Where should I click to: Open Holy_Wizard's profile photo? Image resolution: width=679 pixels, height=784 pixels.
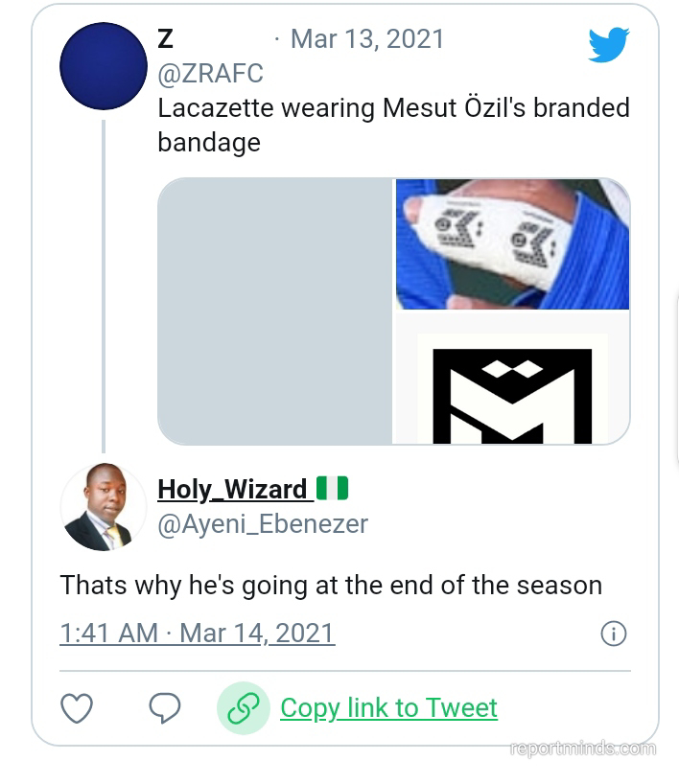(103, 507)
